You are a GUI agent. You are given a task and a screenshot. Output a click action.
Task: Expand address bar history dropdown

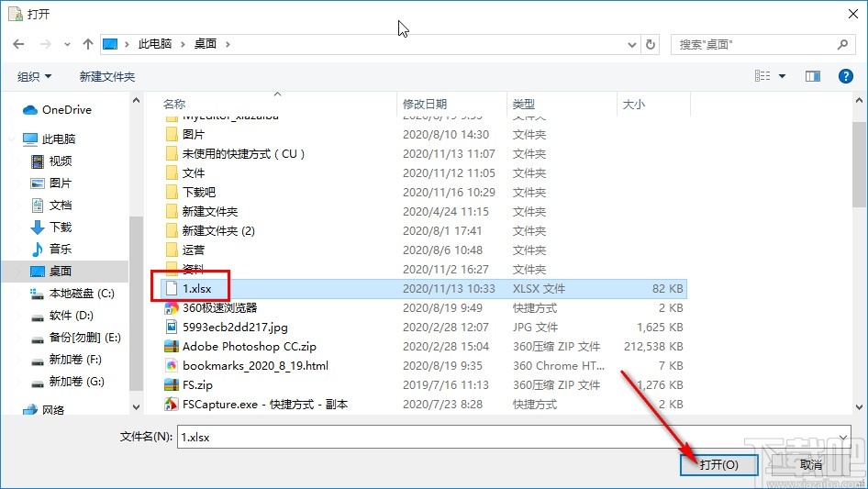pyautogui.click(x=631, y=44)
